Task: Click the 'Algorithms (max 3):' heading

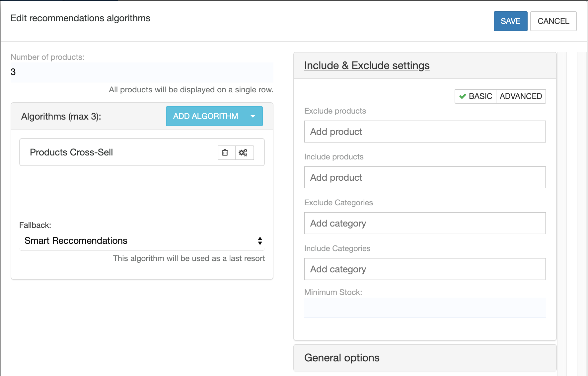Action: (61, 117)
